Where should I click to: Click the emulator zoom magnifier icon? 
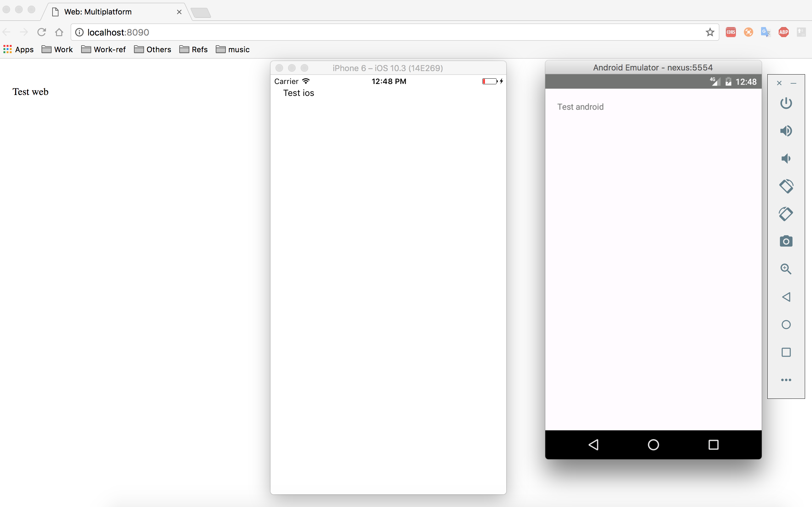[786, 269]
